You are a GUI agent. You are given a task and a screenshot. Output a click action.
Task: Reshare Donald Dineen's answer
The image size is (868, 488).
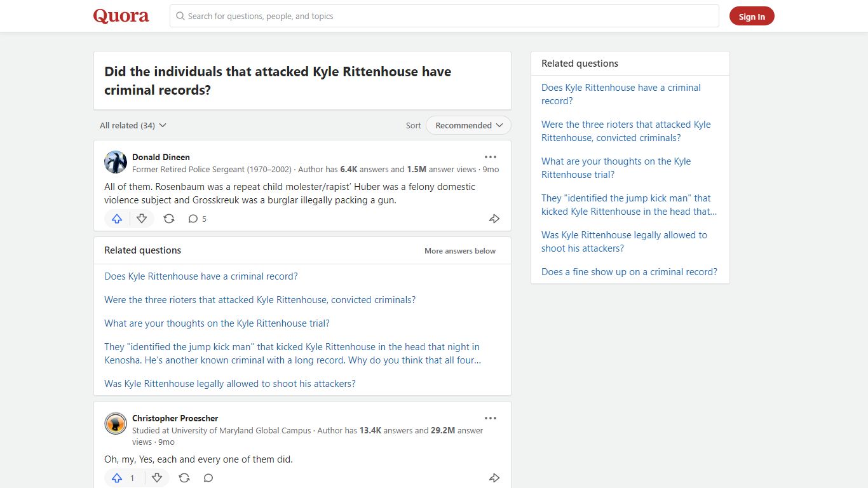pyautogui.click(x=169, y=219)
